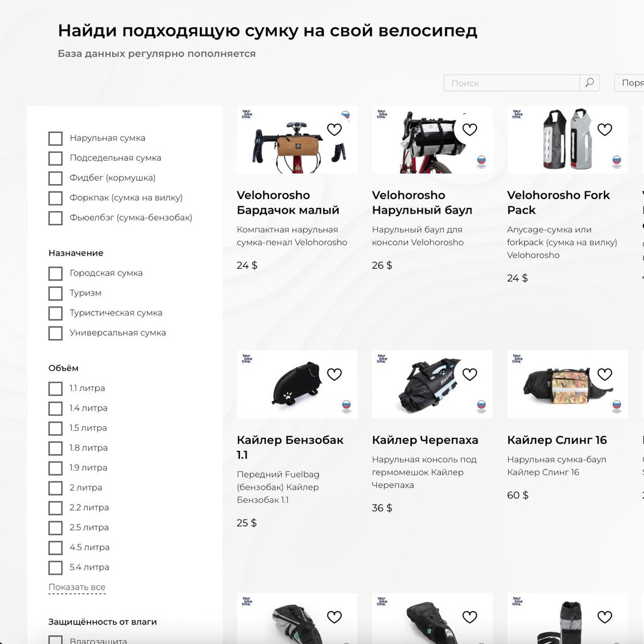The height and width of the screenshot is (644, 644).
Task: Open the Кайлер Слинг 16 product image
Action: (567, 384)
